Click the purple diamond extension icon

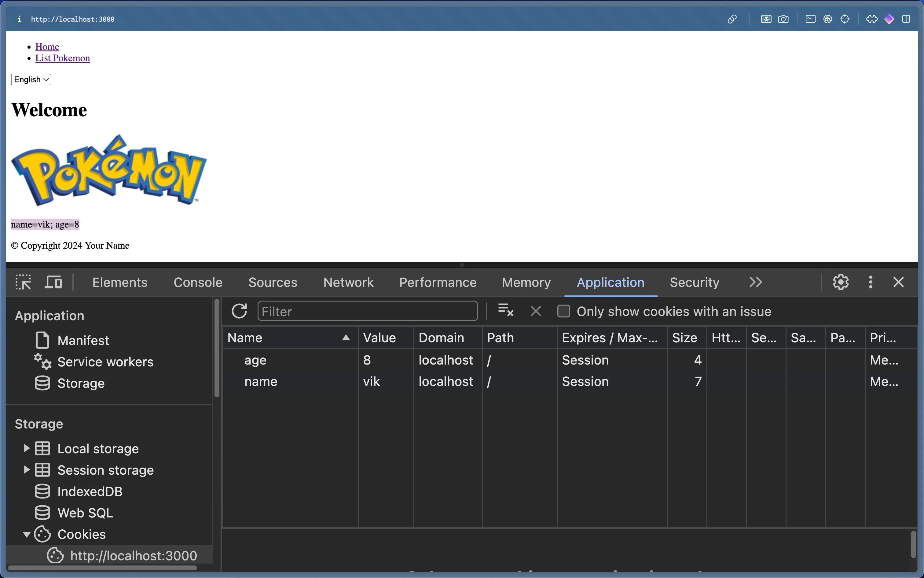click(889, 19)
